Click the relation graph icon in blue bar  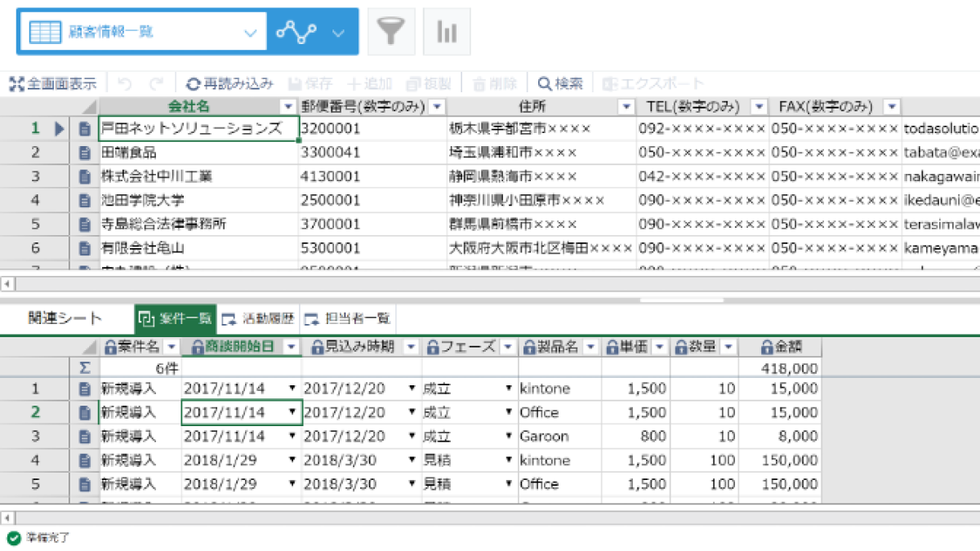pos(296,32)
